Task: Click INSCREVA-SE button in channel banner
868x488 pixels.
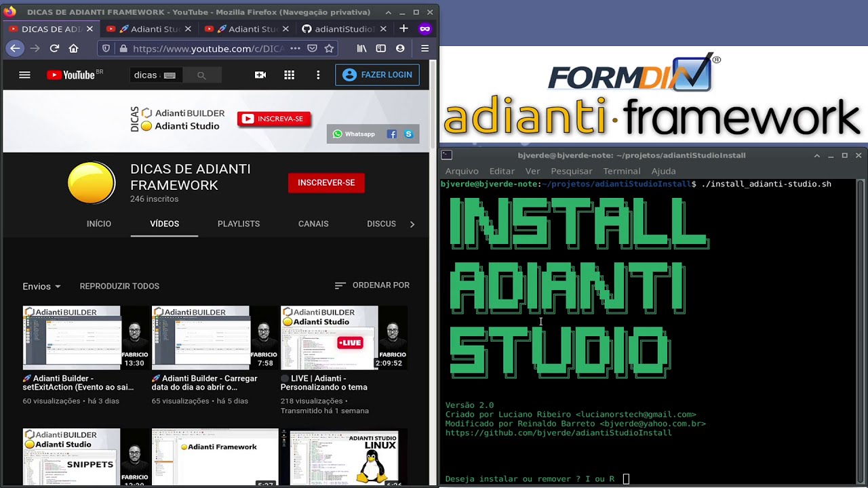Action: pyautogui.click(x=274, y=119)
